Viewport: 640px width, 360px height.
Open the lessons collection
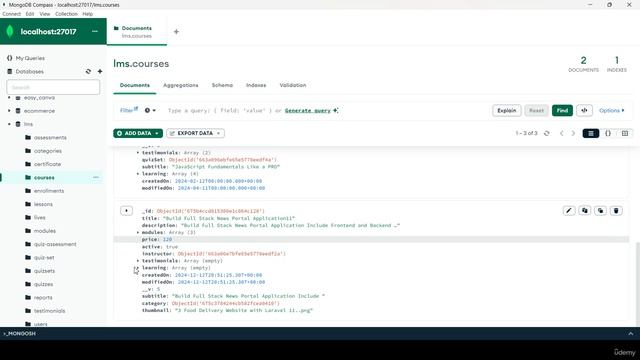tap(43, 204)
